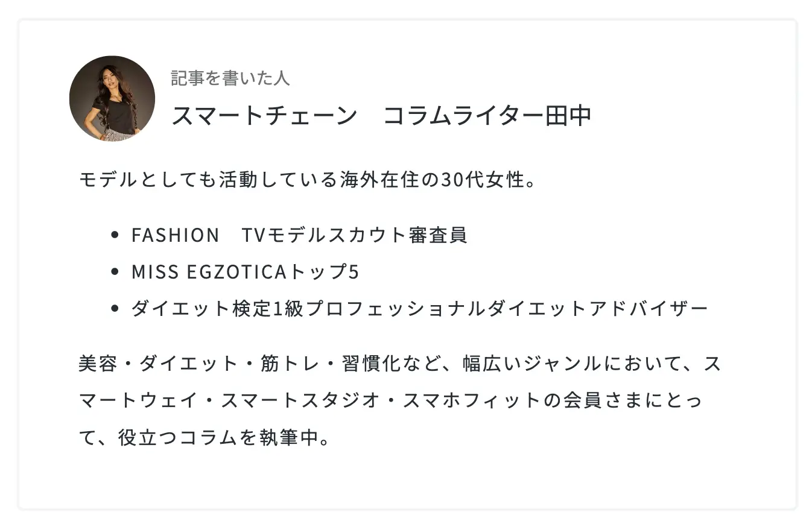Click TVモデルスカウト審査員 text
The width and height of the screenshot is (812, 527).
click(354, 235)
